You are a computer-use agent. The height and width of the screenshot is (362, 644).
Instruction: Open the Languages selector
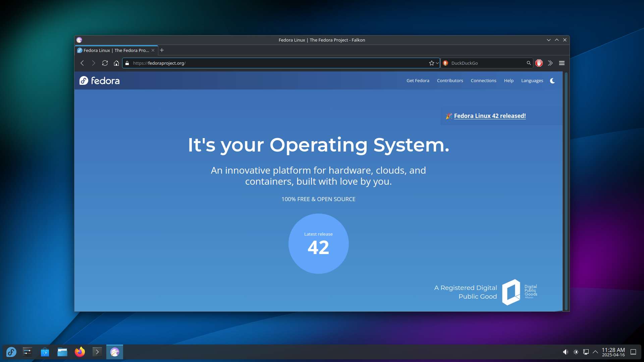coord(532,81)
